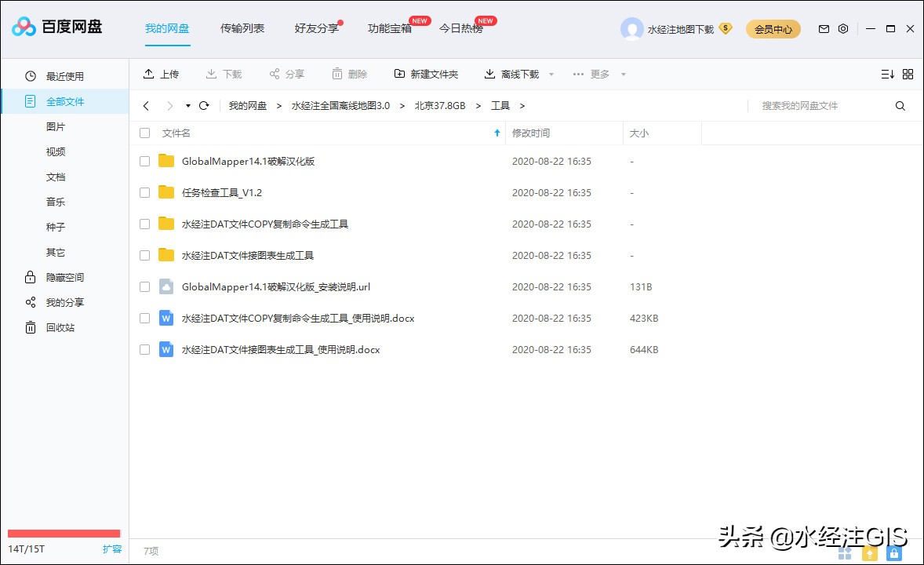The height and width of the screenshot is (565, 924).
Task: Open folder name GlobalMapper14.1破解汉化版
Action: [x=248, y=161]
